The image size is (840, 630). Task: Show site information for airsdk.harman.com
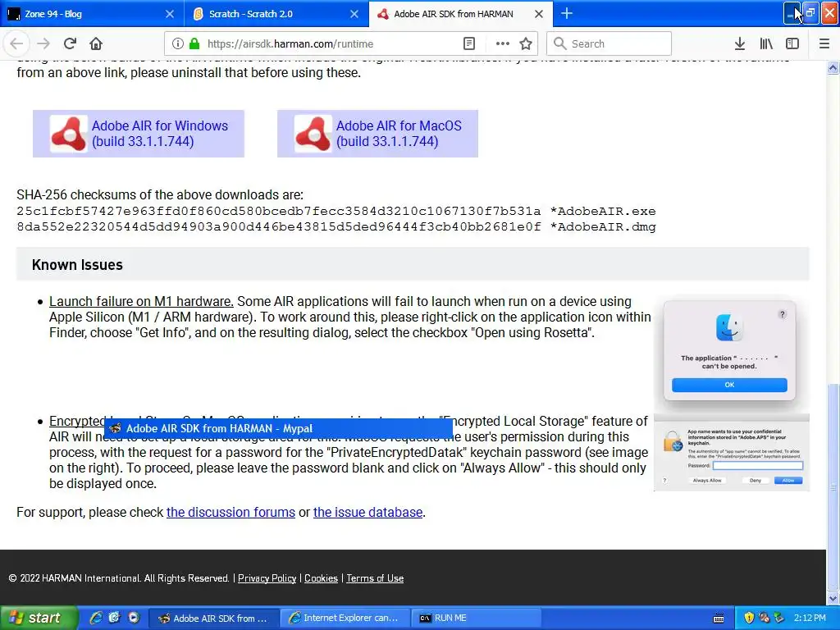coord(178,44)
